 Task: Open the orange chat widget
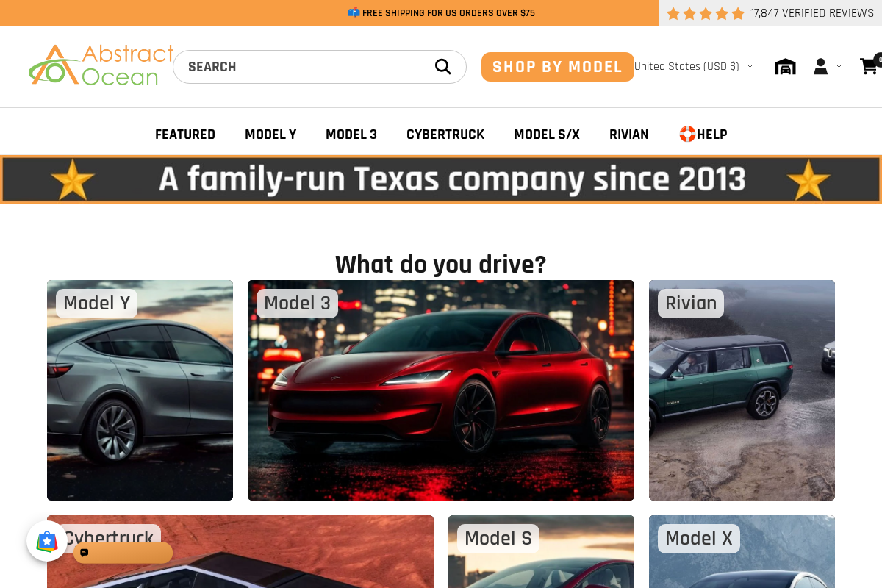coord(123,553)
